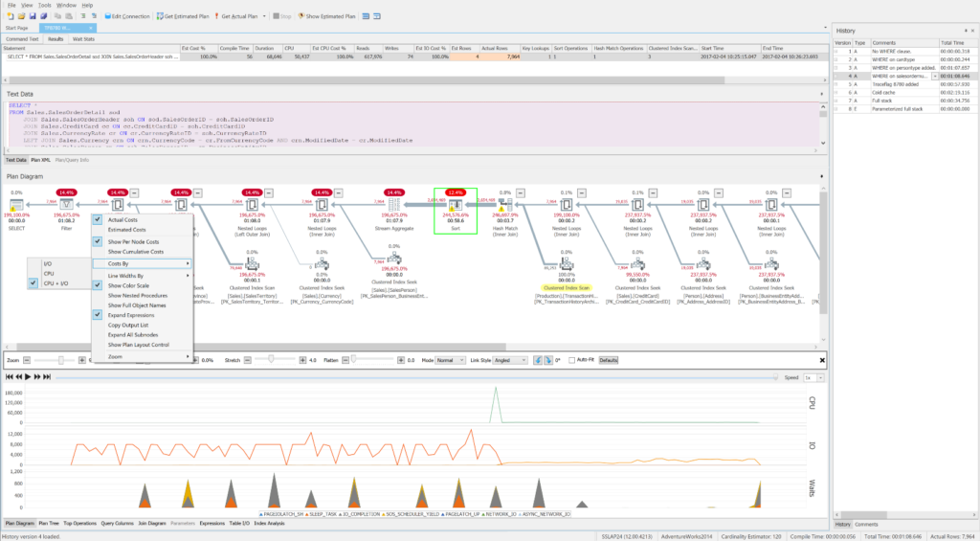Select CPU + I/O cost option
Screen dimensions: 980x541
click(x=58, y=283)
